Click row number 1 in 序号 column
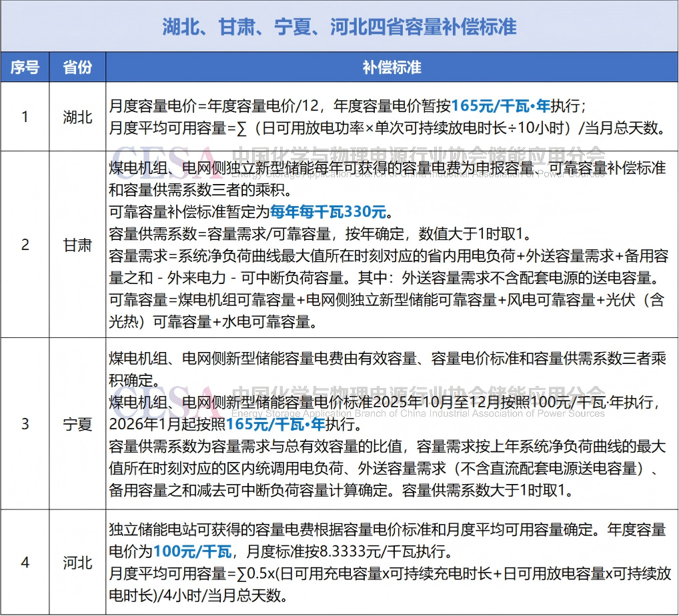Screen dimensions: 679x616 point(25,117)
